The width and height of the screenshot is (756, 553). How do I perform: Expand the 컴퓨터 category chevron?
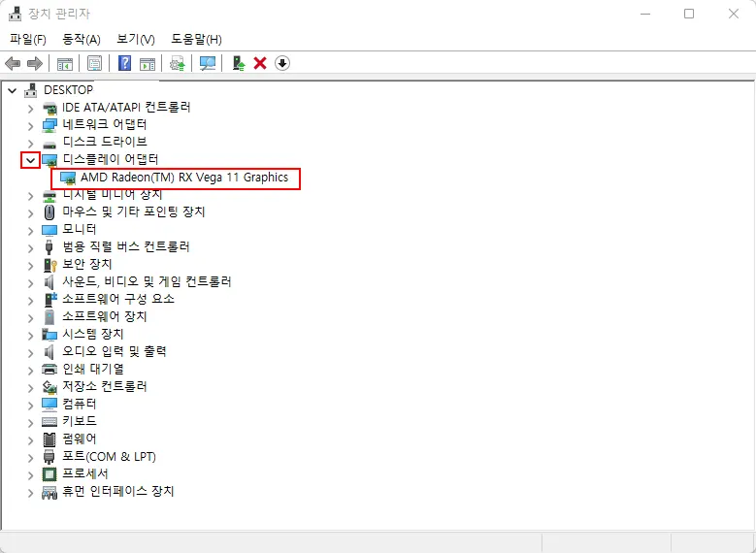tap(31, 405)
